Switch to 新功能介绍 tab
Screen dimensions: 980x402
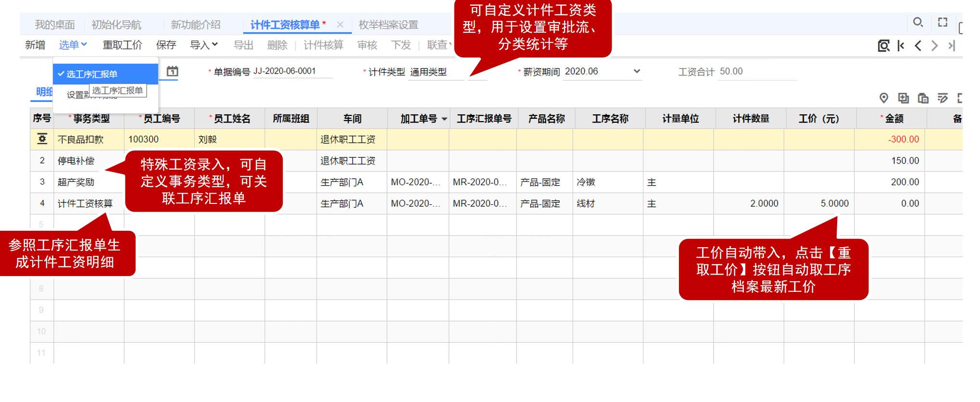pyautogui.click(x=196, y=25)
